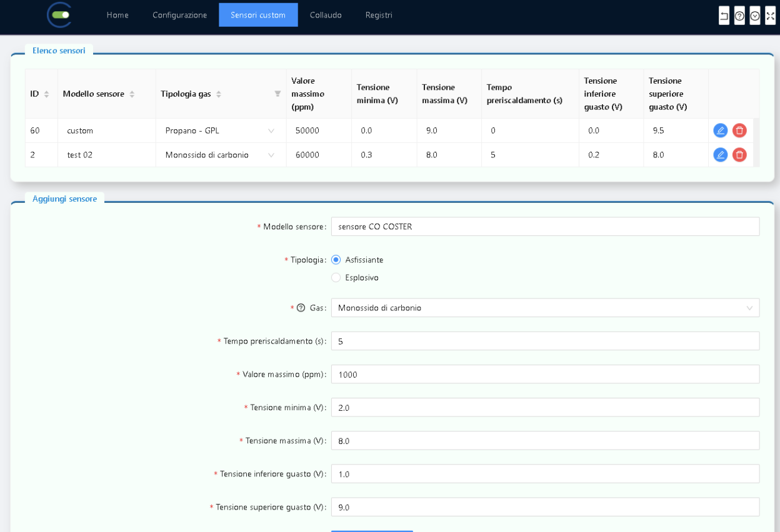This screenshot has width=780, height=532.
Task: Go to the Home tab
Action: (117, 15)
